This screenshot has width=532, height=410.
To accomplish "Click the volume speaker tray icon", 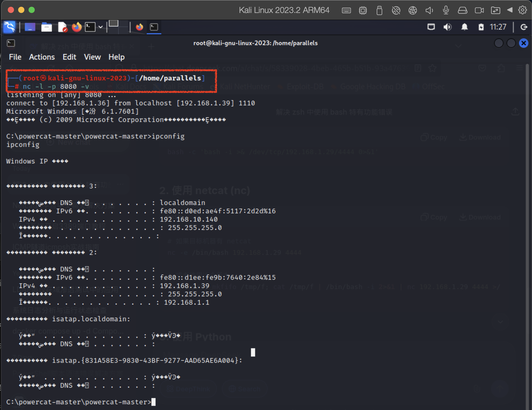I will (x=447, y=27).
